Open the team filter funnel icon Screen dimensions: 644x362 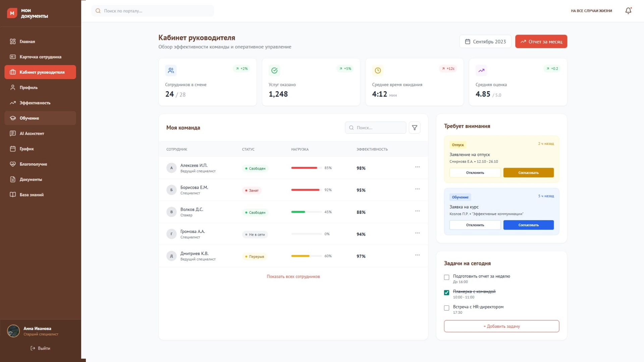(x=415, y=128)
